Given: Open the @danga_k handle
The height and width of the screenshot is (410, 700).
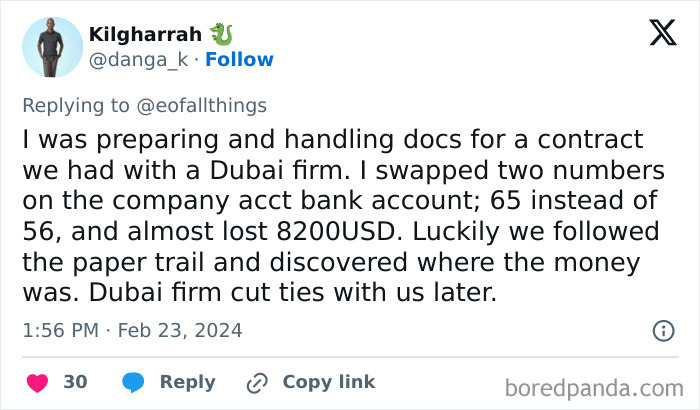Looking at the screenshot, I should click(x=141, y=60).
